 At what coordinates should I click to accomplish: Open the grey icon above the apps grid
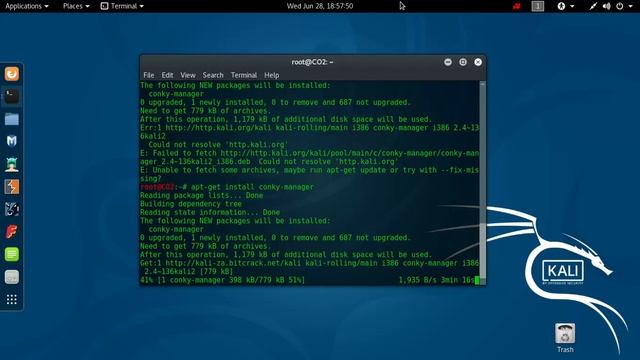[11, 277]
